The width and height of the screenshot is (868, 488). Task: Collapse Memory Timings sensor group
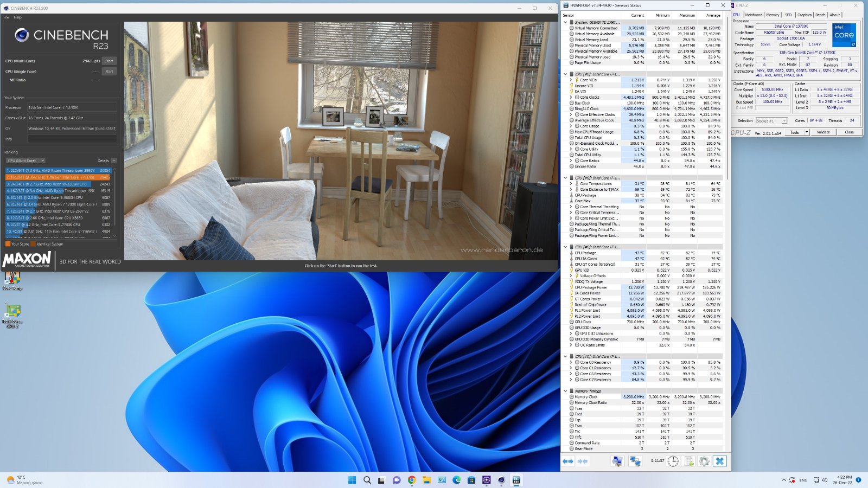pos(565,391)
